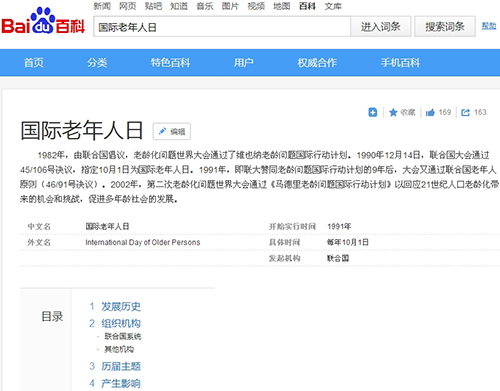Open the 音乐 top link
This screenshot has height=391, width=500.
(205, 6)
